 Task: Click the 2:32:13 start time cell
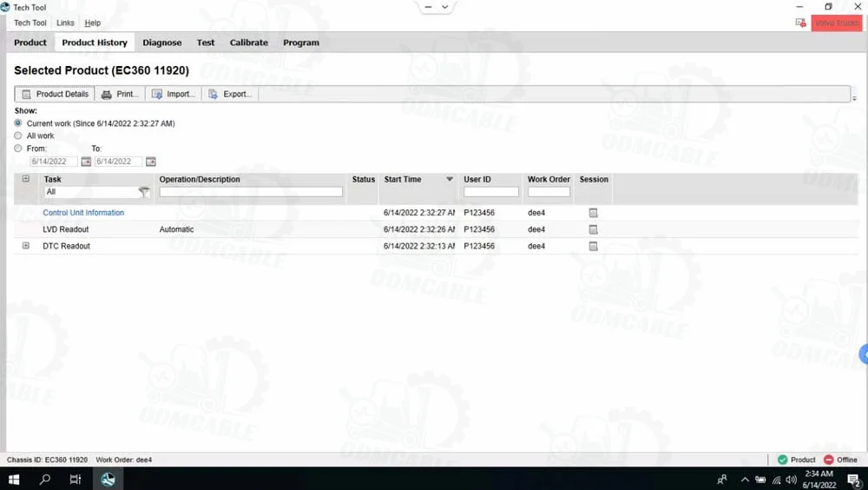(419, 246)
